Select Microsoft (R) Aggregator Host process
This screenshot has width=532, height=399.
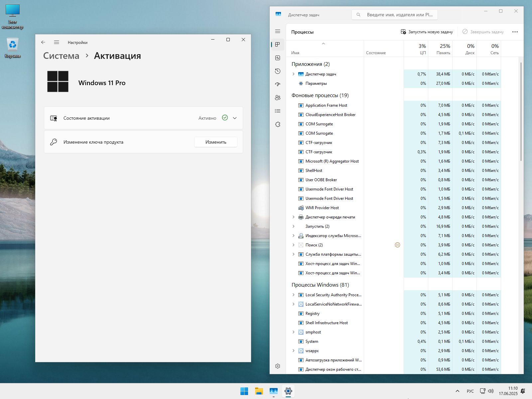pyautogui.click(x=393, y=161)
